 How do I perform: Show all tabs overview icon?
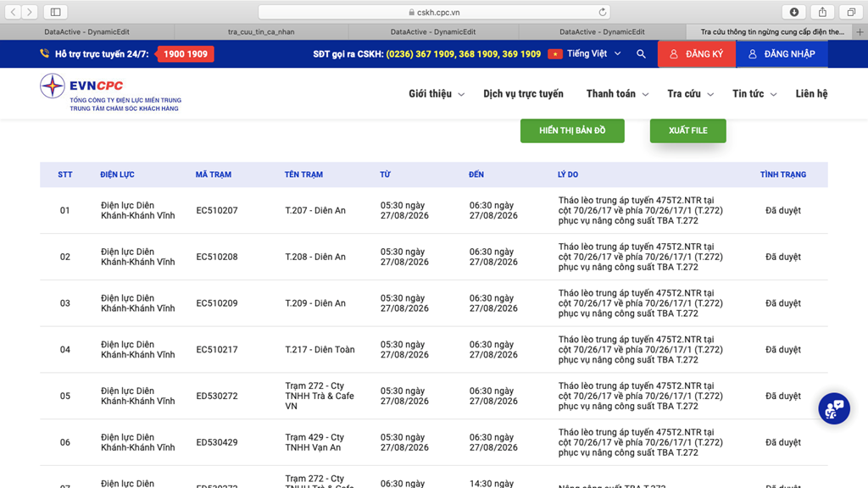(x=851, y=12)
